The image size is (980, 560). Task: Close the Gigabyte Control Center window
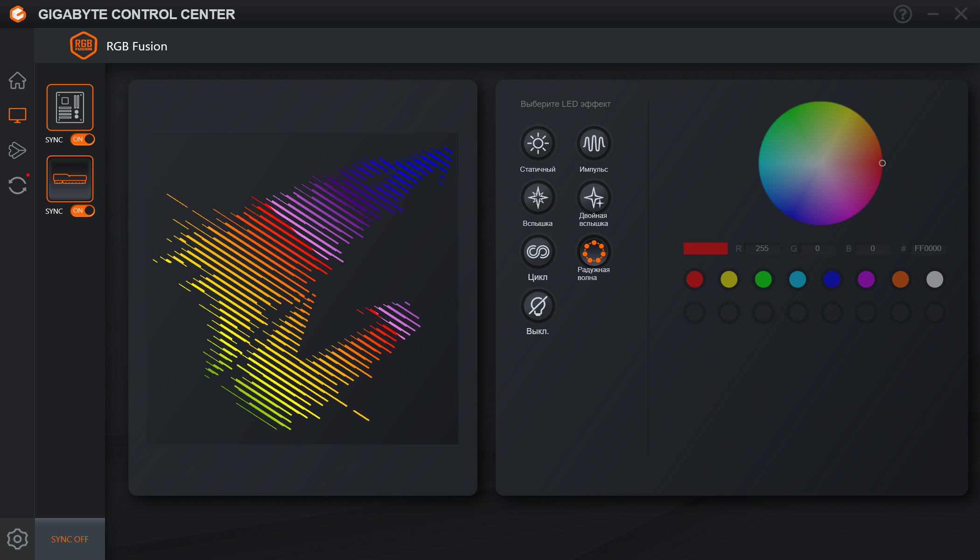[961, 14]
